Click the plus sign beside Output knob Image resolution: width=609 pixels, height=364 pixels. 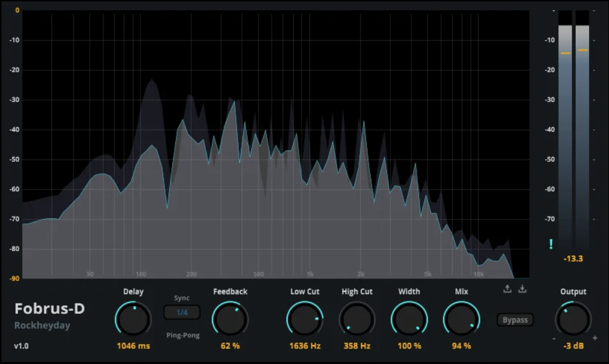point(595,338)
